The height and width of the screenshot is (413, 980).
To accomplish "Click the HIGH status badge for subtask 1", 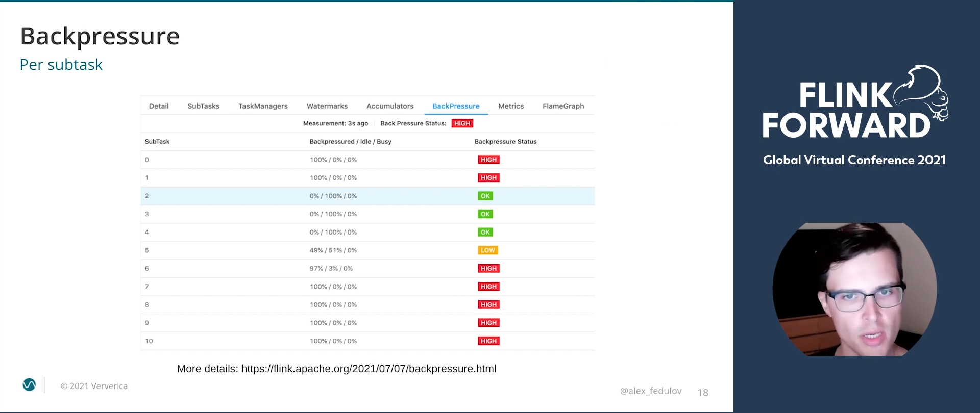I will point(488,178).
